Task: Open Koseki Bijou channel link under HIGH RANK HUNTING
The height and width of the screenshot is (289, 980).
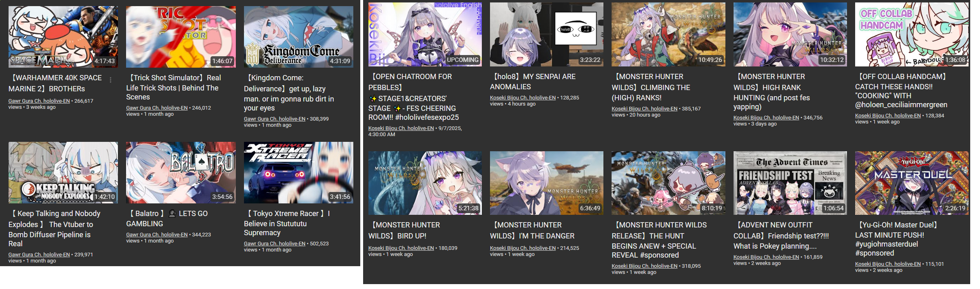Action: 766,118
